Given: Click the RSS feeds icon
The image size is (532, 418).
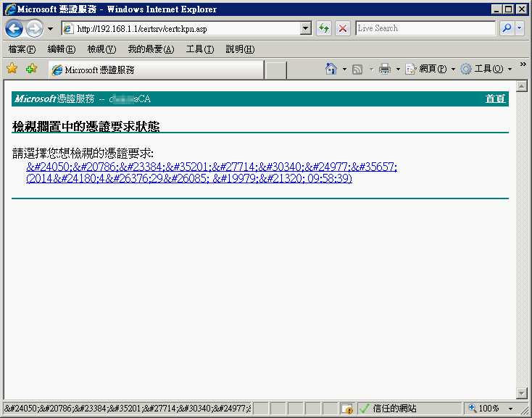Looking at the screenshot, I should click(x=357, y=69).
